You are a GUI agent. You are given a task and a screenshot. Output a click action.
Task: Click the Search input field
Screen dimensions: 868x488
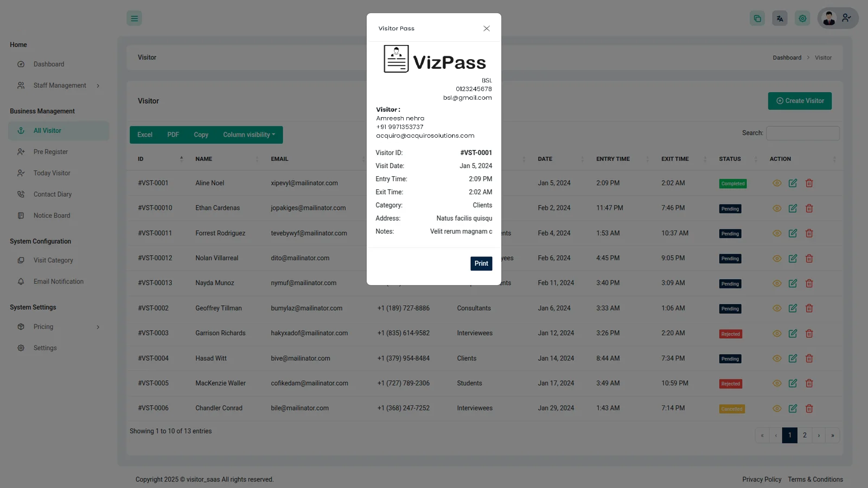tap(802, 133)
